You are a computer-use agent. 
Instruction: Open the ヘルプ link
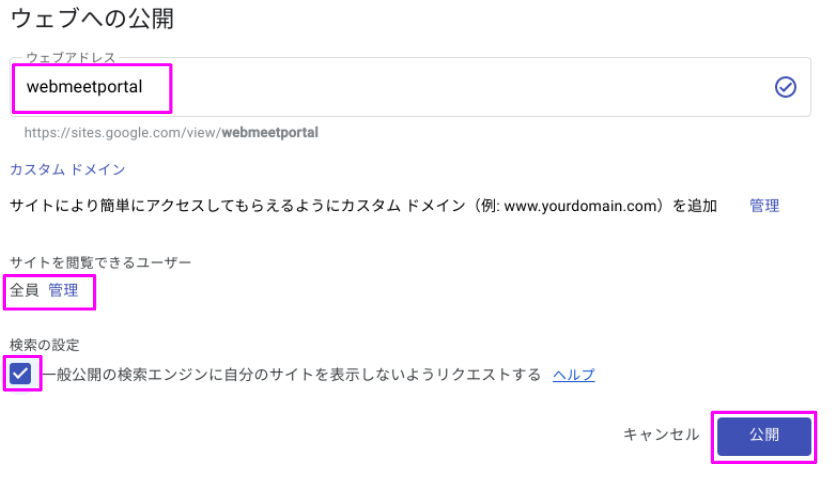click(x=573, y=375)
